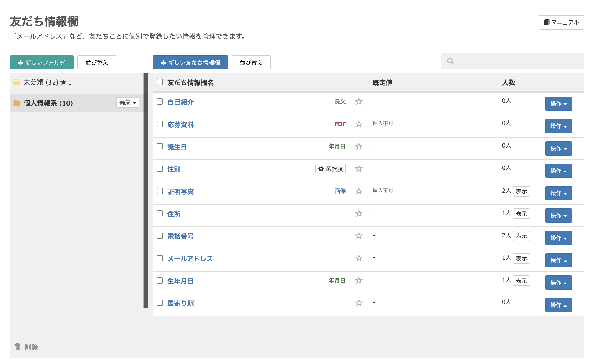
Task: Select the 未分類 folder
Action: [x=41, y=83]
